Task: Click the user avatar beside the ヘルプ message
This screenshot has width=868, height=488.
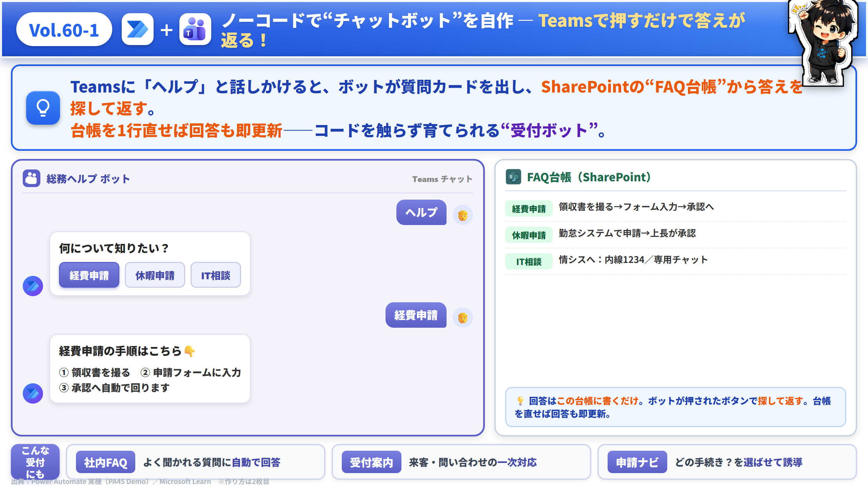Action: point(463,215)
